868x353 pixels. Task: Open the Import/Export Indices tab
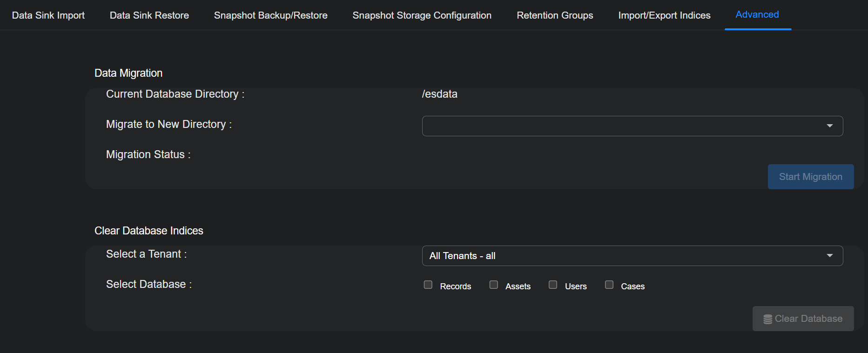664,15
